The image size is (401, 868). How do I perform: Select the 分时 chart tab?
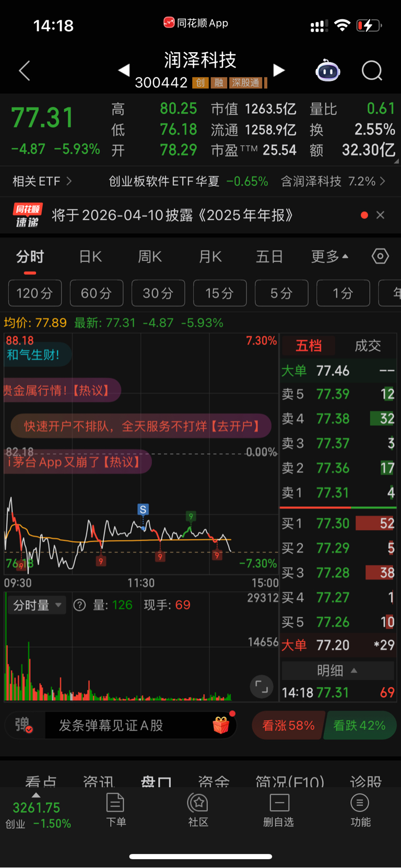(30, 256)
